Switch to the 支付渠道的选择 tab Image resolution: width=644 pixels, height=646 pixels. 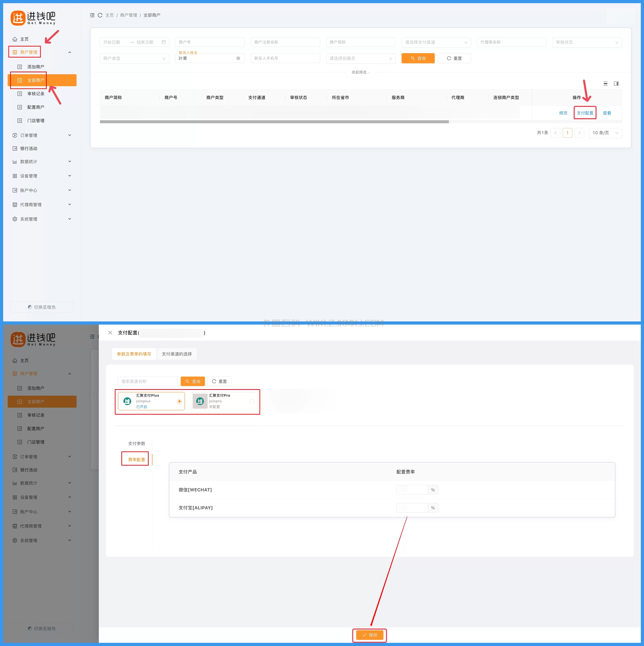(x=177, y=354)
